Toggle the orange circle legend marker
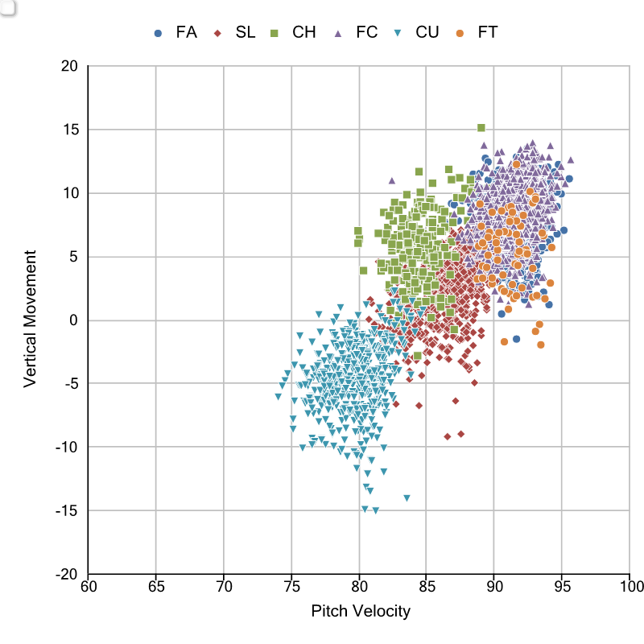Image resolution: width=644 pixels, height=644 pixels. pos(460,33)
